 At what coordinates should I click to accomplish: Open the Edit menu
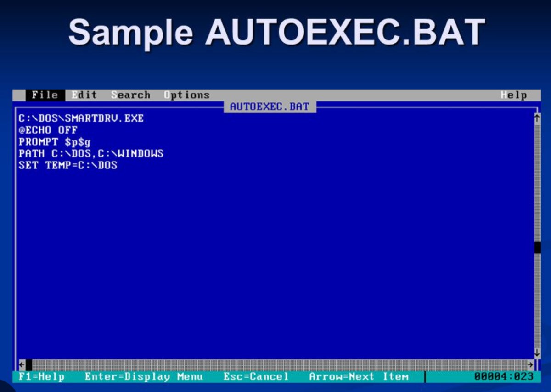coord(84,95)
